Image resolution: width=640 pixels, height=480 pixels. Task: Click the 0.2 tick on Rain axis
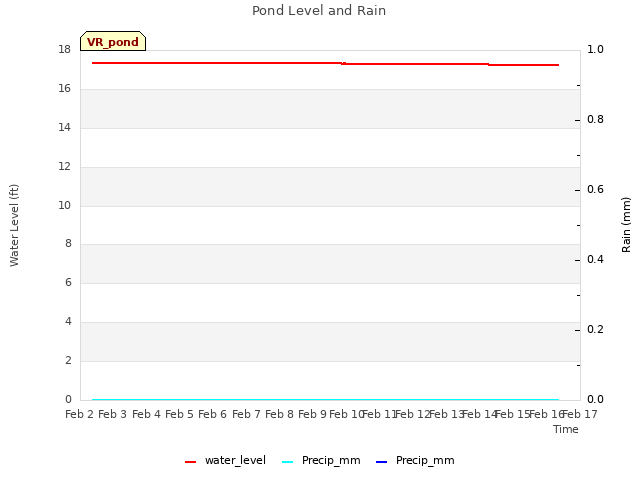click(595, 329)
